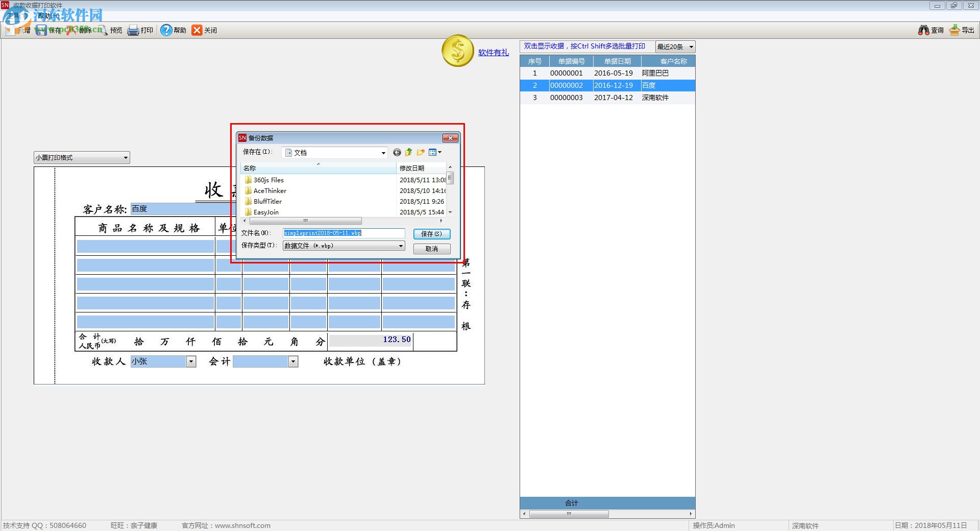
Task: Expand the 保存在 location dropdown
Action: [383, 153]
